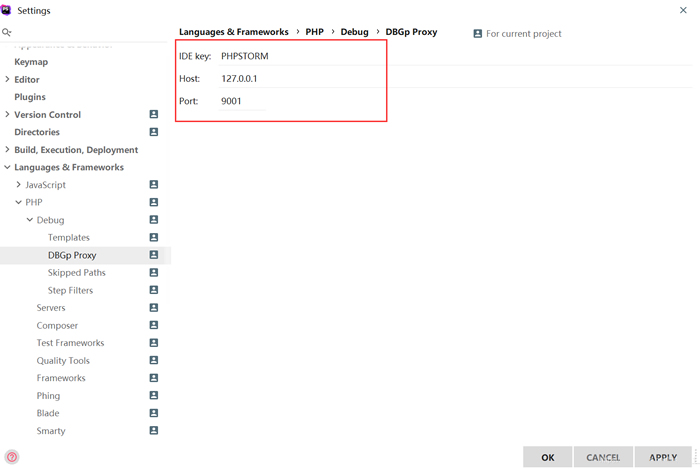Viewport: 700px width, 469px height.
Task: Open Step Filters settings
Action: click(x=71, y=291)
